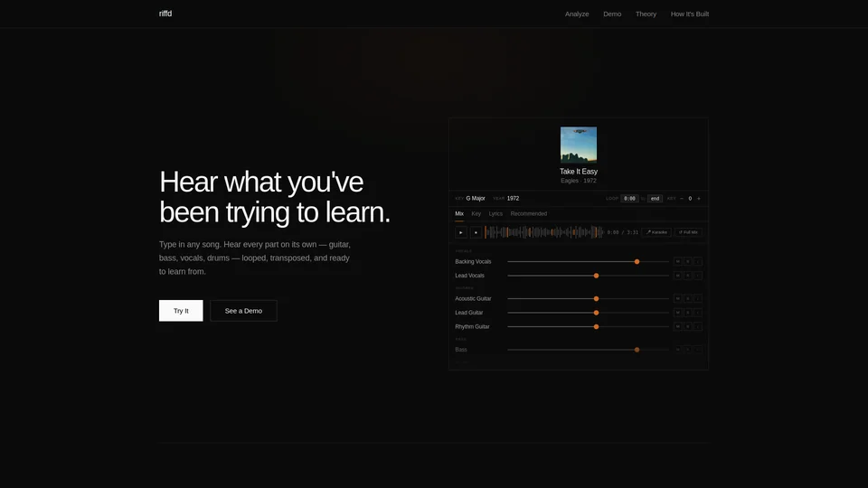Screen dimensions: 868x488
Task: Go to Analyze in top navigation
Action: (577, 14)
